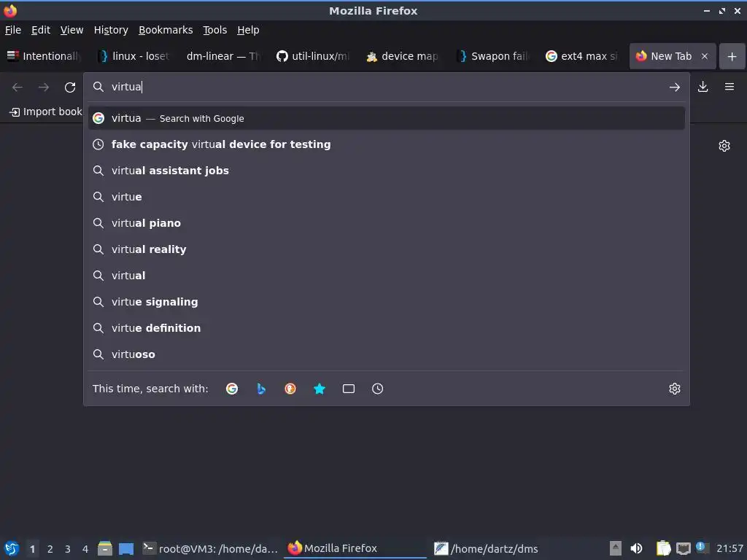The width and height of the screenshot is (747, 560).
Task: Open the File menu
Action: (x=13, y=30)
